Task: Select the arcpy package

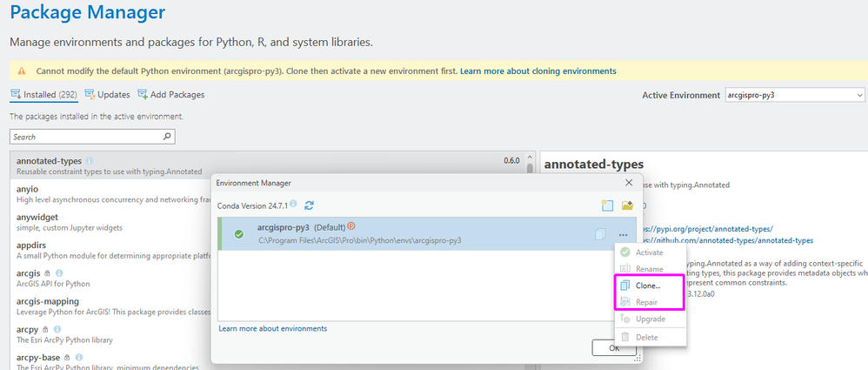Action: (110, 334)
